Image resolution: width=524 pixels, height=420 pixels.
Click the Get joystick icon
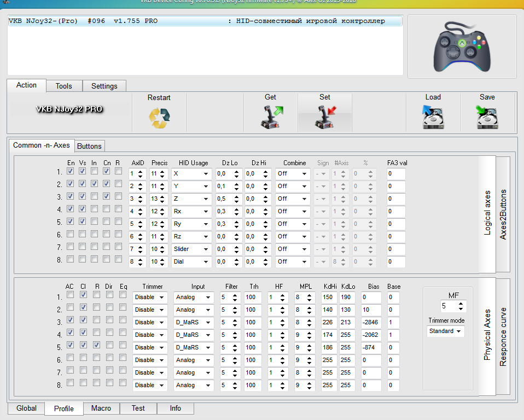[x=271, y=116]
